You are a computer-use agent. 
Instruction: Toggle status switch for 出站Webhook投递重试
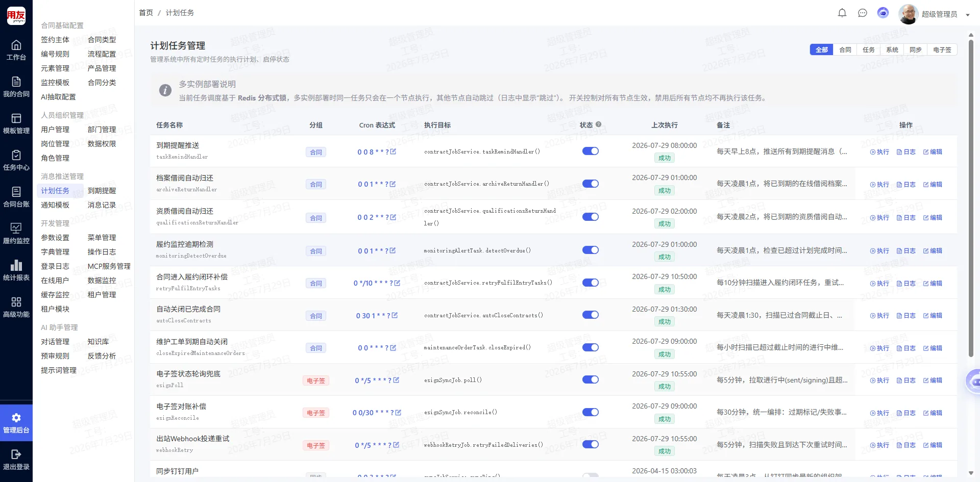click(590, 444)
